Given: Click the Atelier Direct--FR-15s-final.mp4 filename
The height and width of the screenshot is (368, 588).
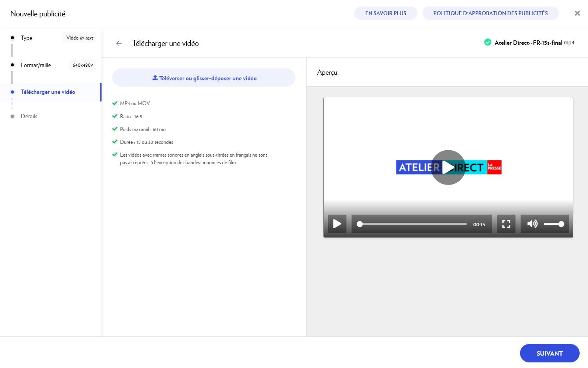Looking at the screenshot, I should coord(534,43).
